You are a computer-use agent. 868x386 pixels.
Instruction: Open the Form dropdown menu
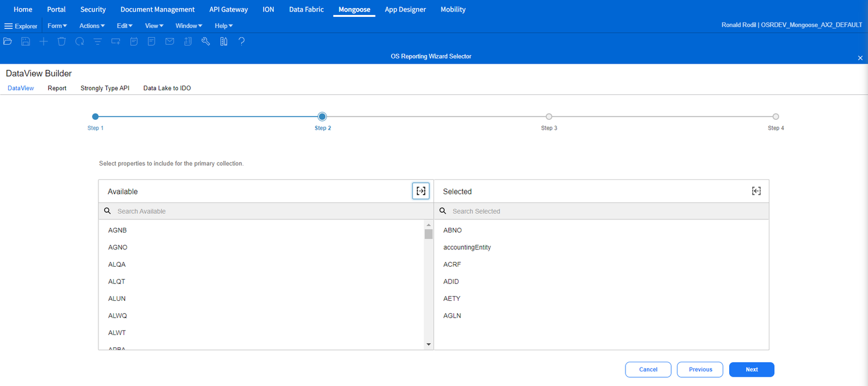pos(57,25)
